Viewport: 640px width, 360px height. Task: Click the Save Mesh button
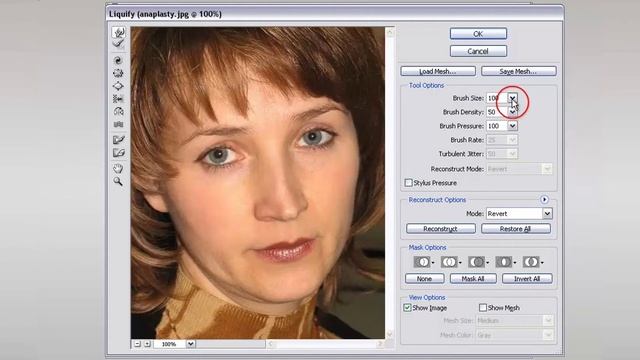(519, 71)
